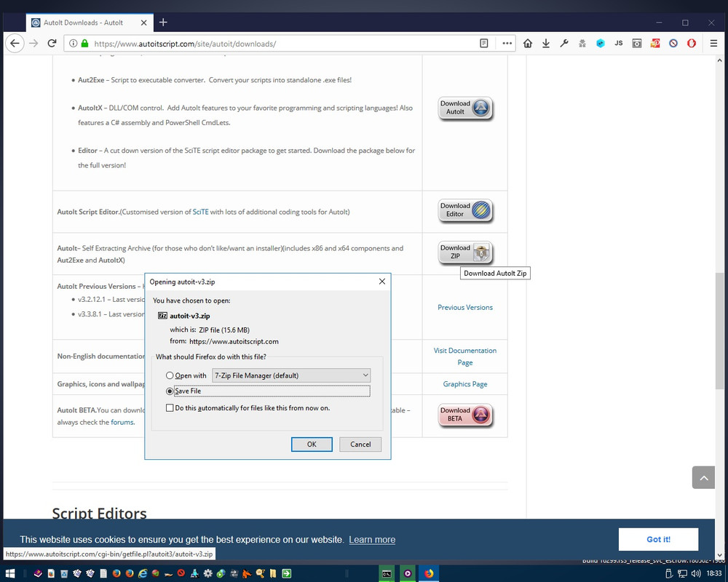Click Cancel in the download dialog
This screenshot has height=582, width=728.
tap(360, 445)
